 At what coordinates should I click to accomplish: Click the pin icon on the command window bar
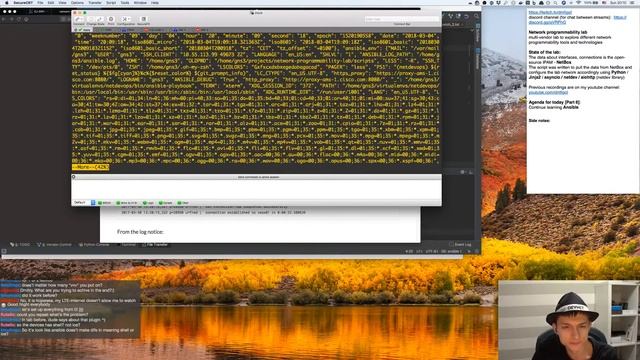(74, 177)
